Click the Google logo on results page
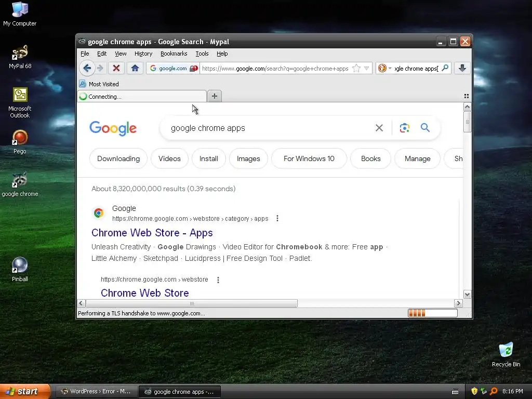532x399 pixels. pyautogui.click(x=113, y=128)
